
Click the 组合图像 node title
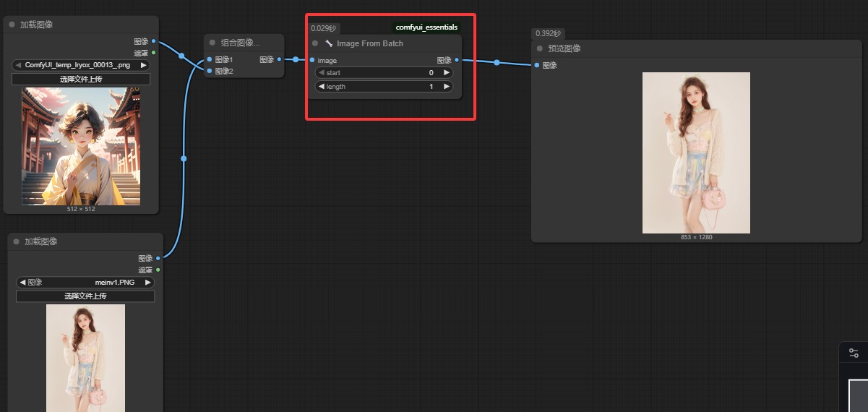240,43
